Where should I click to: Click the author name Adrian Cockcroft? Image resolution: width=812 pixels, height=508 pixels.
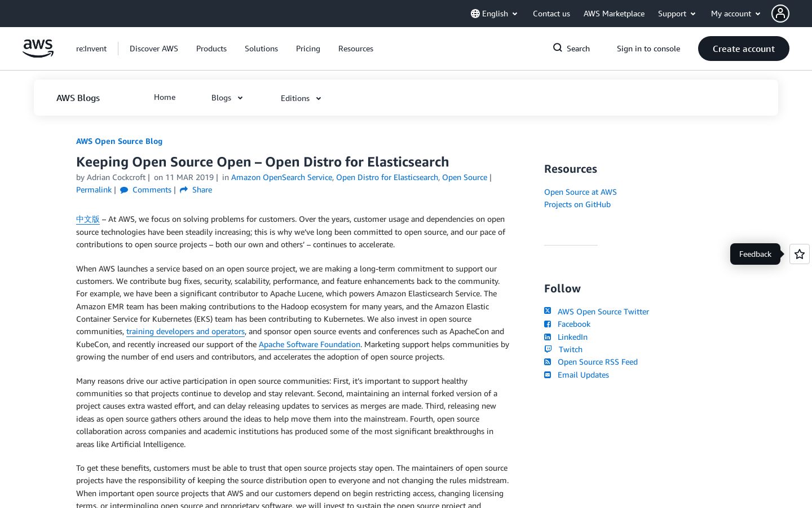pos(116,177)
